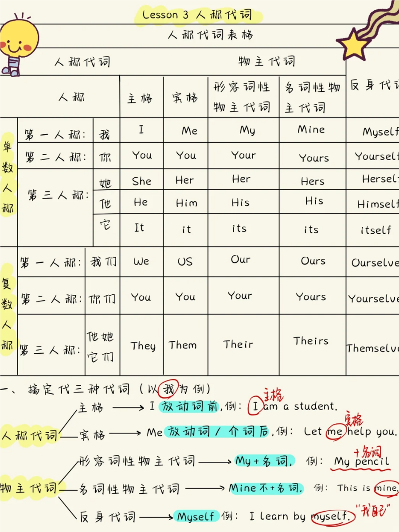The image size is (399, 532).
Task: Click the cyan highlight on Myself
Action: pyautogui.click(x=196, y=516)
